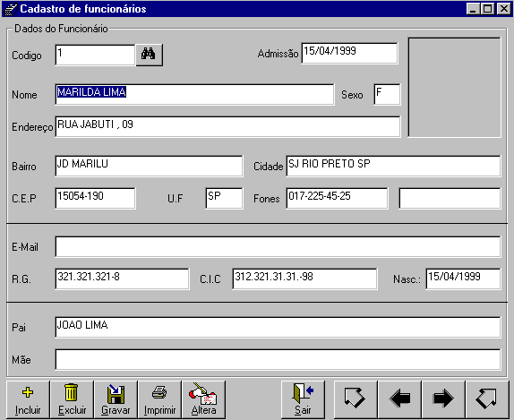Exit the form via Sair door icon
The image size is (514, 420).
303,399
